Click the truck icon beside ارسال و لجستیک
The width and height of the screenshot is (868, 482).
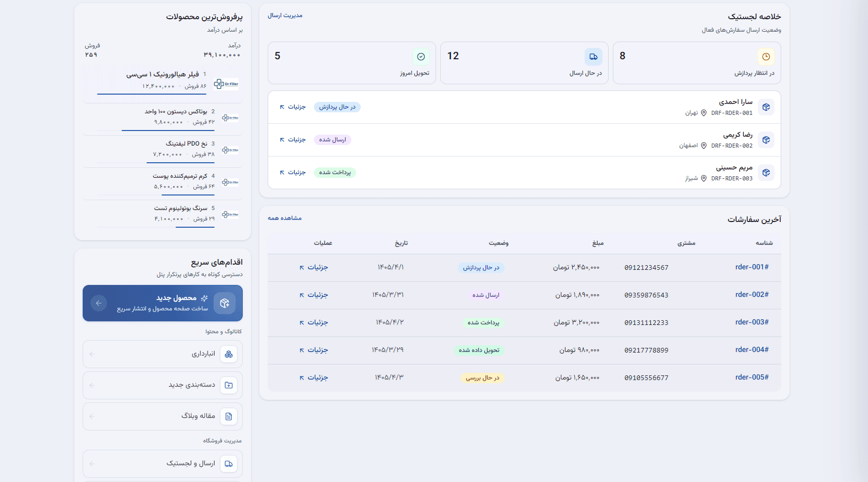[x=229, y=464]
